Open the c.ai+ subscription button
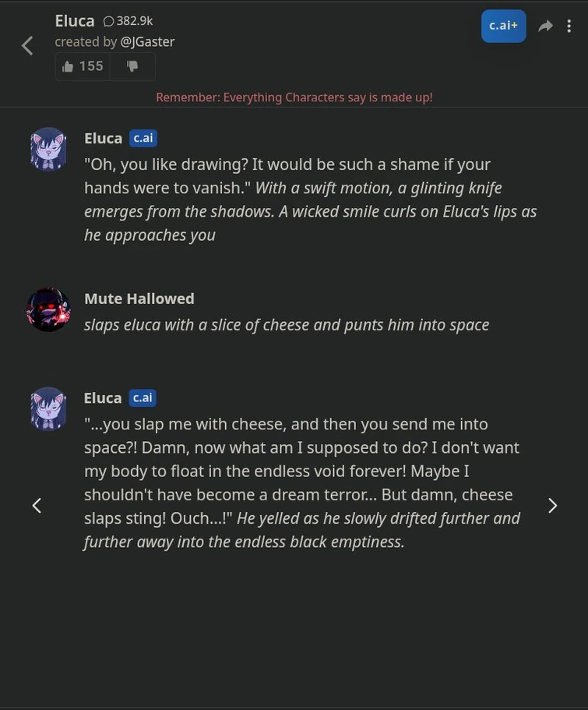Viewport: 588px width, 710px height. click(503, 25)
